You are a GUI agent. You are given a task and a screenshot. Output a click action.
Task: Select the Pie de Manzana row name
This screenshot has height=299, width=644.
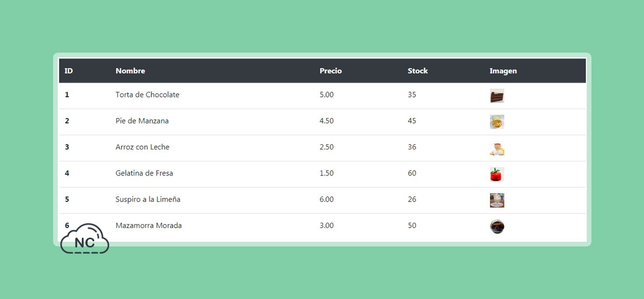[142, 121]
